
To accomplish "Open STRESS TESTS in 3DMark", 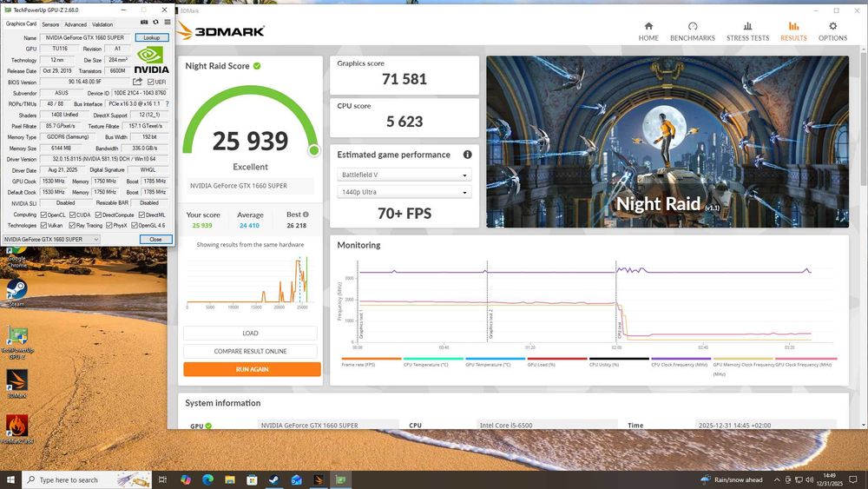I will (747, 31).
